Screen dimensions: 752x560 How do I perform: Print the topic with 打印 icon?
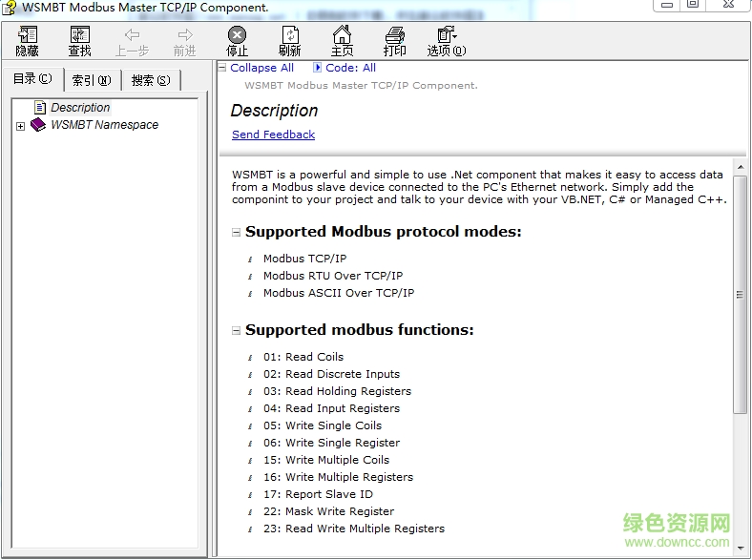395,41
